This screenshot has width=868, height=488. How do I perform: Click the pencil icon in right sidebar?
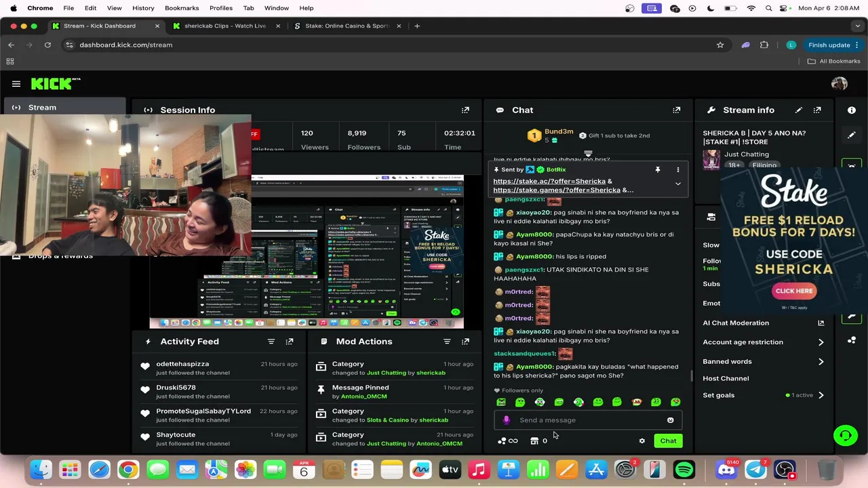click(852, 135)
